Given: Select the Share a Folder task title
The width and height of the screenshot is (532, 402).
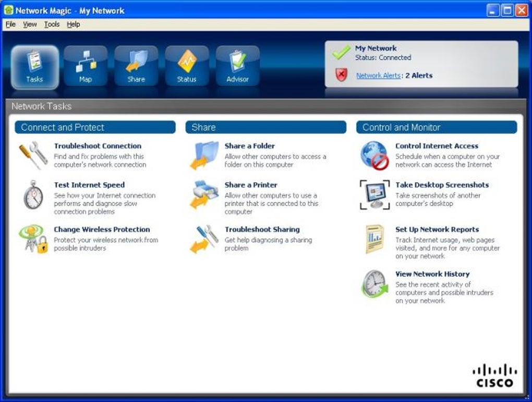Looking at the screenshot, I should pos(250,146).
